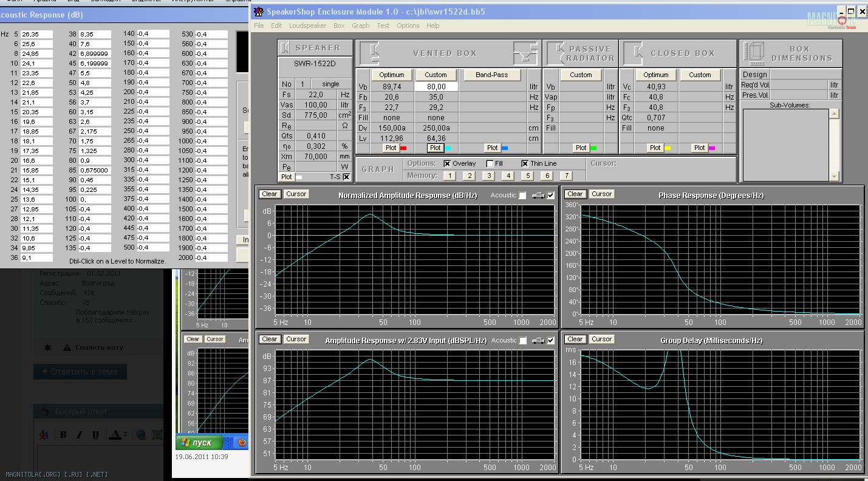Enable Acoustic checkbox on Normalized Amplitude graph
This screenshot has width=868, height=481.
point(522,195)
